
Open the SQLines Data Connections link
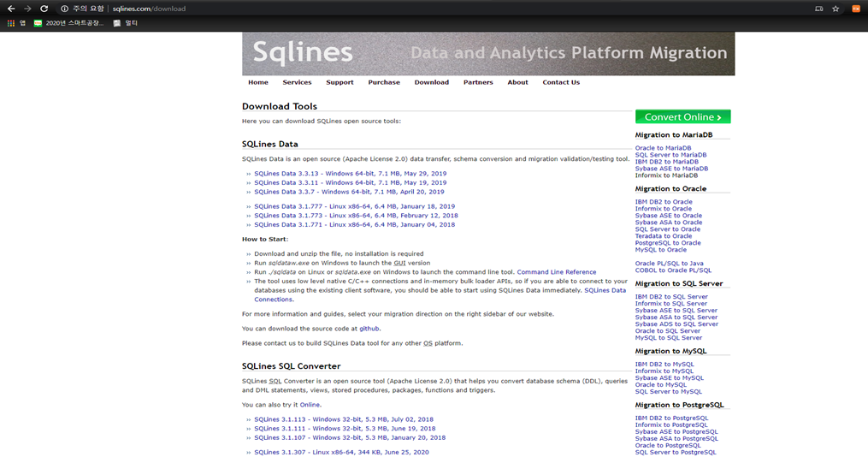(605, 290)
